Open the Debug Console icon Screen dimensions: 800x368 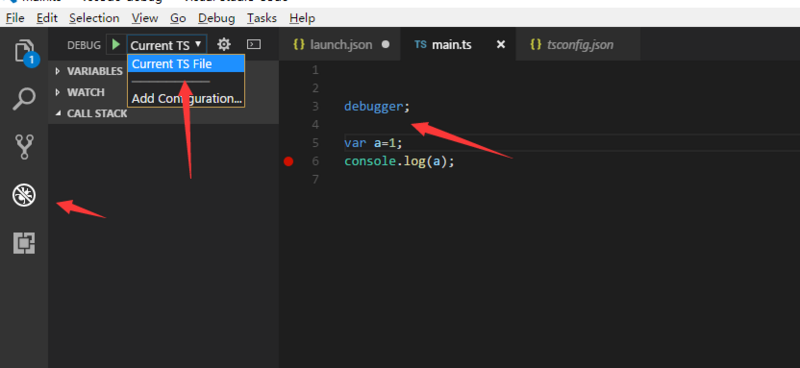click(254, 44)
